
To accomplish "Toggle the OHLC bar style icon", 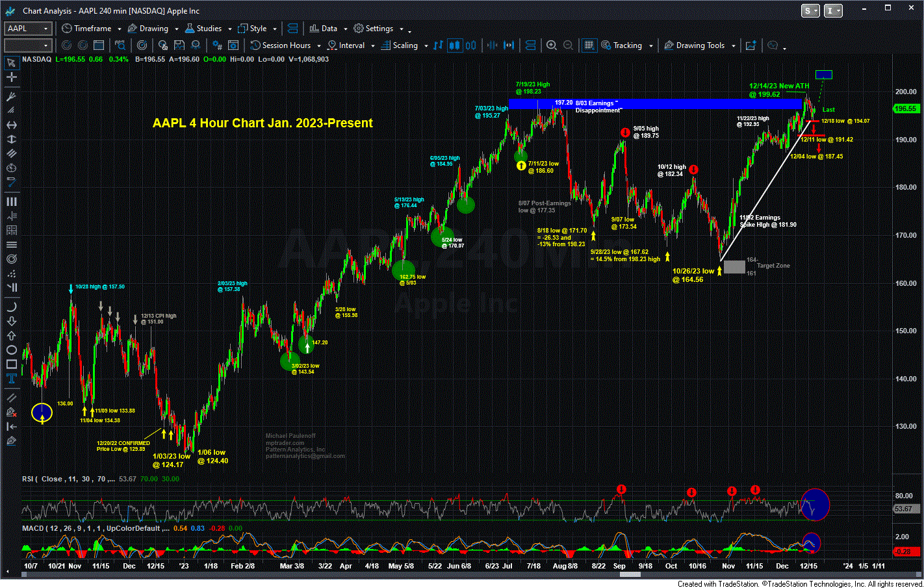I will click(438, 45).
